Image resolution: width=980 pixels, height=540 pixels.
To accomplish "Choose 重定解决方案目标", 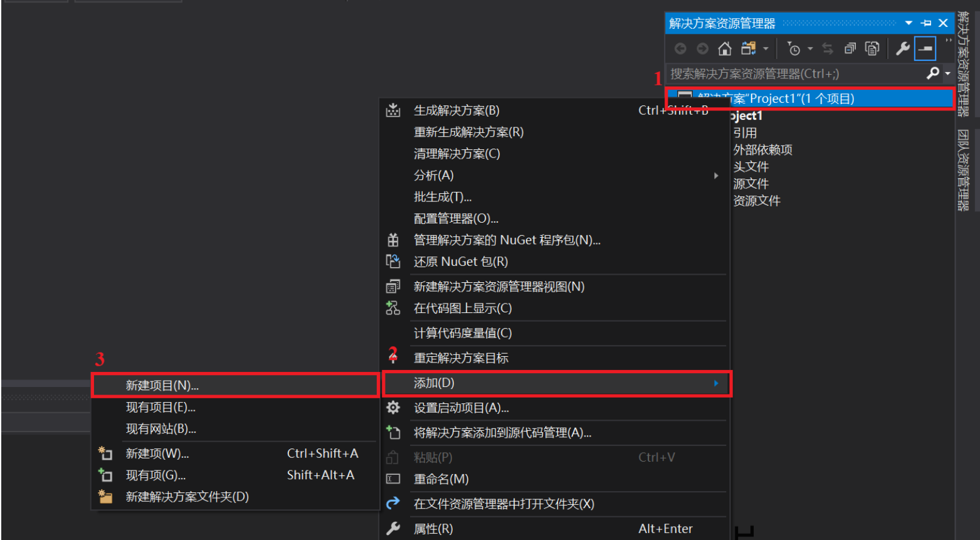I will pos(555,358).
